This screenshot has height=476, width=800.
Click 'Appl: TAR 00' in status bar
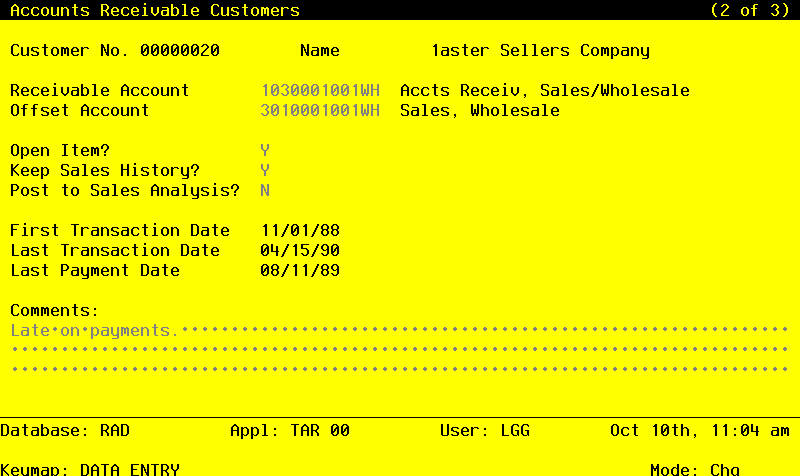[x=290, y=430]
